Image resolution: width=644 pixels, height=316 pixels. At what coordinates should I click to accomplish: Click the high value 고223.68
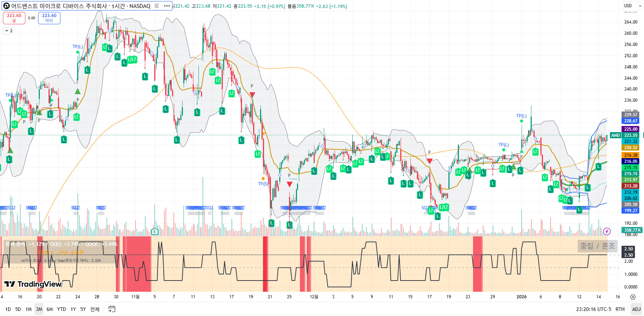pyautogui.click(x=201, y=6)
